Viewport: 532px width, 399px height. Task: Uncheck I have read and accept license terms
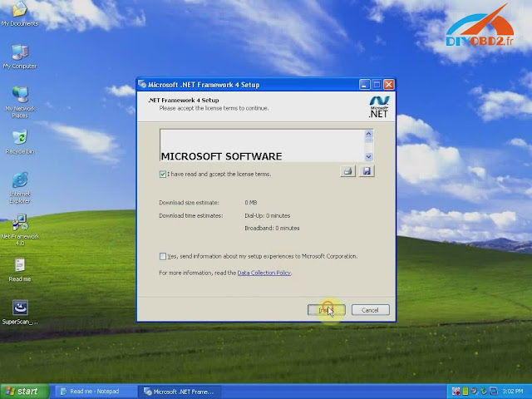[x=163, y=174]
